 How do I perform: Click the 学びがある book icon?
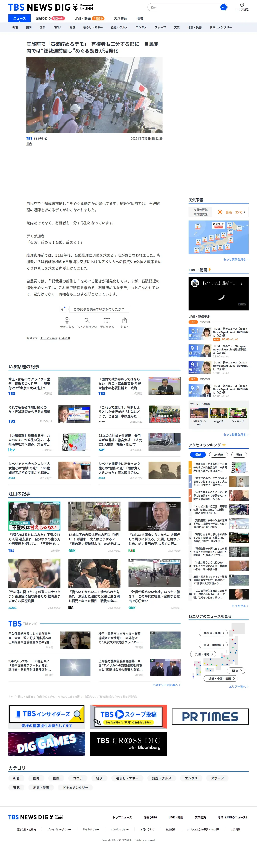pyautogui.click(x=107, y=320)
